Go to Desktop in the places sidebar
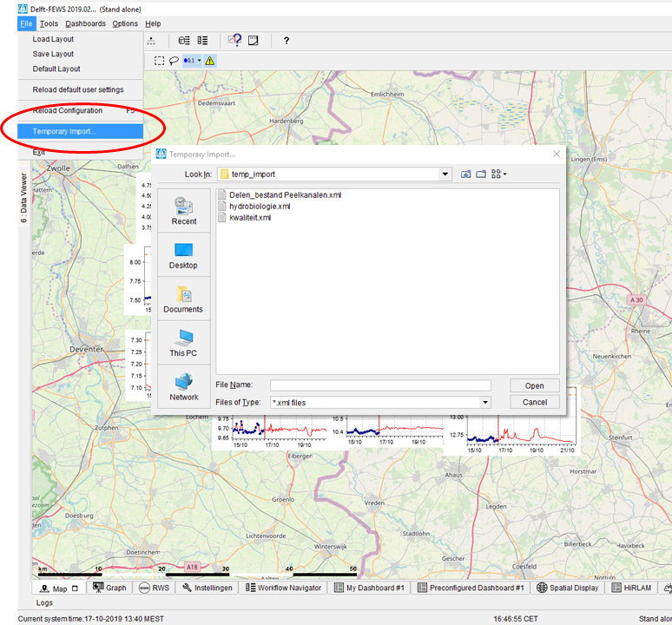 tap(183, 255)
